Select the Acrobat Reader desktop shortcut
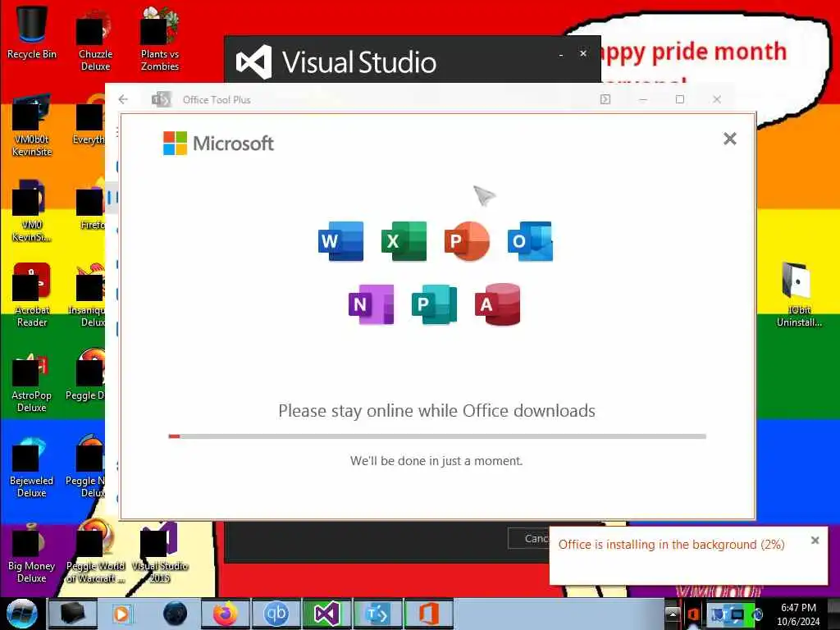 pos(32,295)
